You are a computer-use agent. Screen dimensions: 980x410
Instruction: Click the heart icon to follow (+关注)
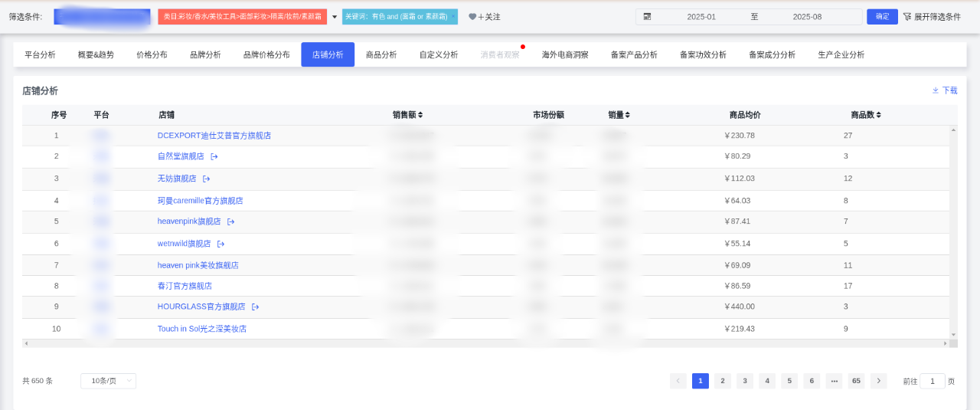(x=472, y=17)
